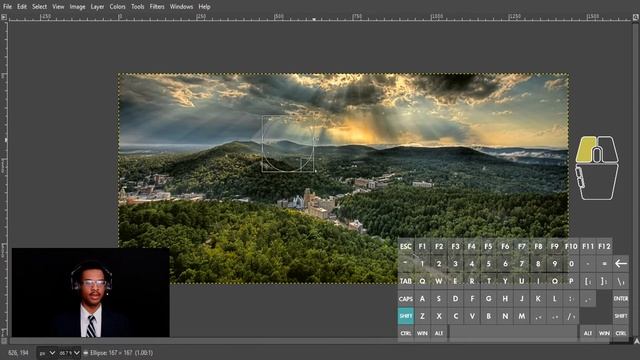Viewport: 640px width, 360px height.
Task: Open the Colors menu
Action: [x=117, y=7]
